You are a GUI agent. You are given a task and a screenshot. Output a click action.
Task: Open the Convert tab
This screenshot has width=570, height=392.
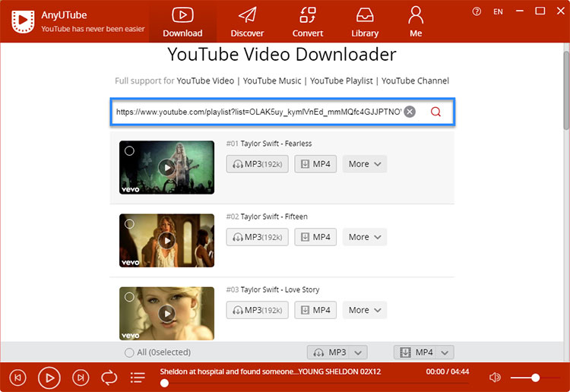click(x=308, y=22)
